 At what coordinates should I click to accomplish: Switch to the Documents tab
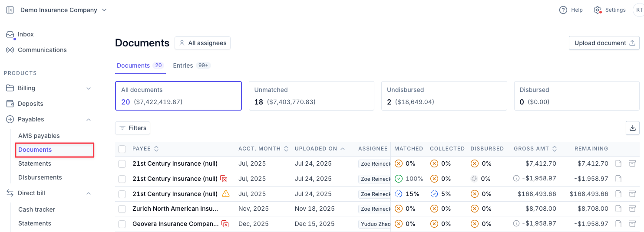pos(140,65)
